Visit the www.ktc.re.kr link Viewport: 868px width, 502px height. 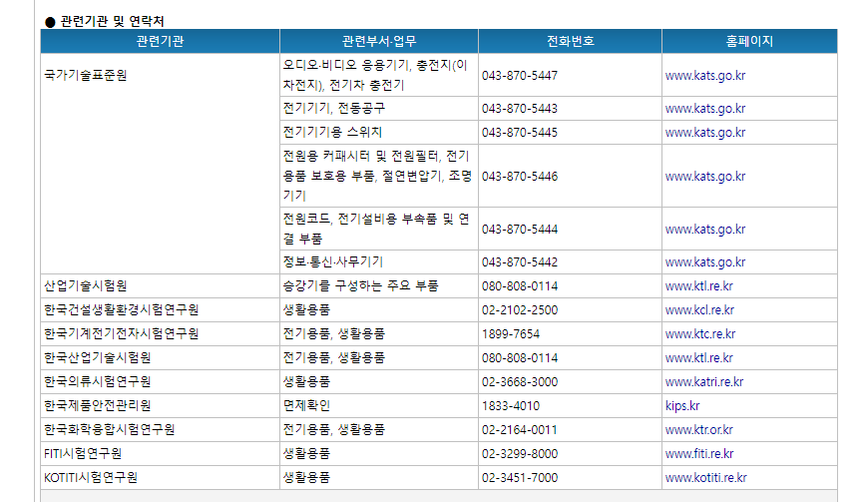tap(699, 333)
